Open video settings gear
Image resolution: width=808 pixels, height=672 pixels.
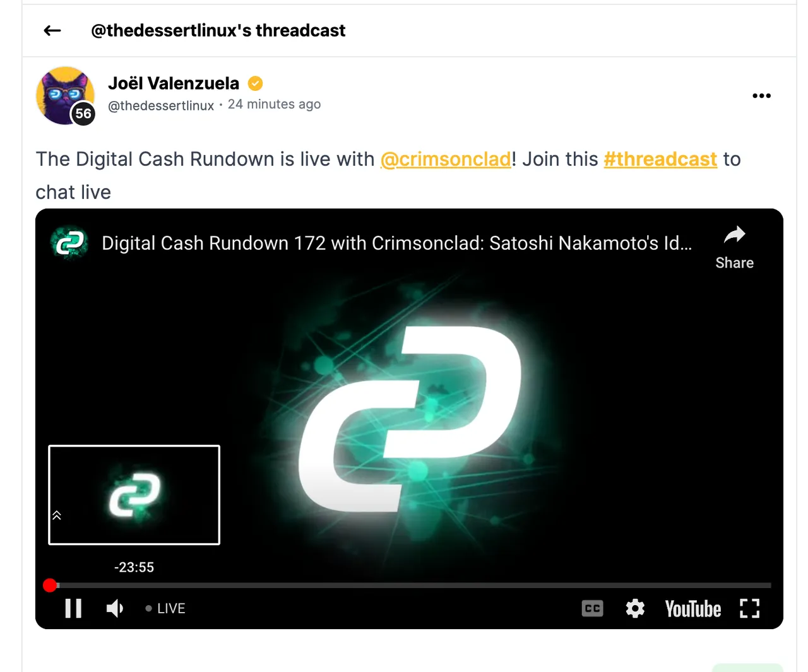tap(635, 608)
